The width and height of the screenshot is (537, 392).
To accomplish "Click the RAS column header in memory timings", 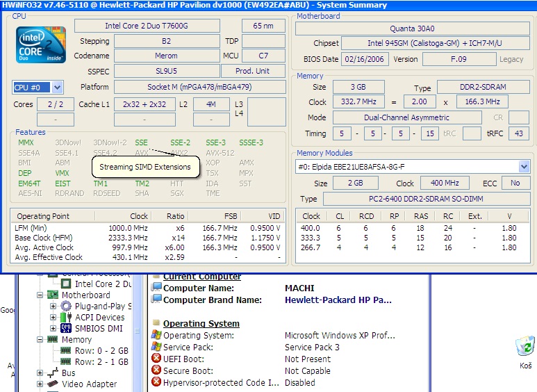I will tap(421, 216).
